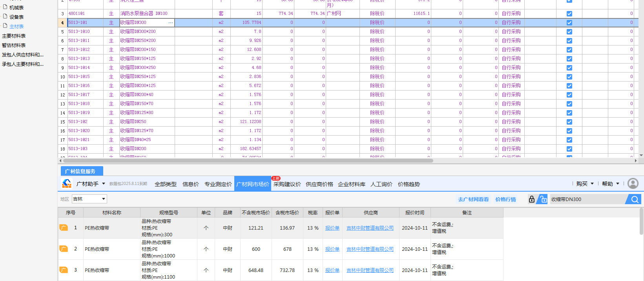
Task: Toggle checkbox in 收缩带DN300 row
Action: point(569,23)
